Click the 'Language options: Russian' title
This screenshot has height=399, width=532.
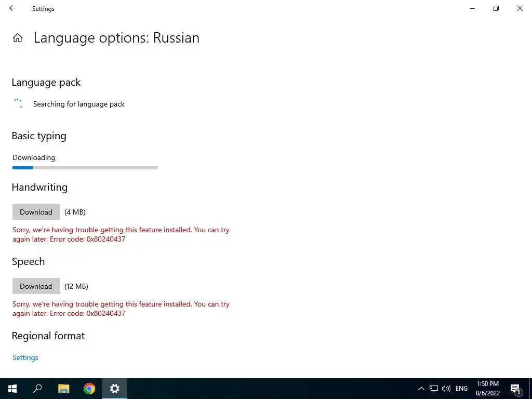(117, 38)
